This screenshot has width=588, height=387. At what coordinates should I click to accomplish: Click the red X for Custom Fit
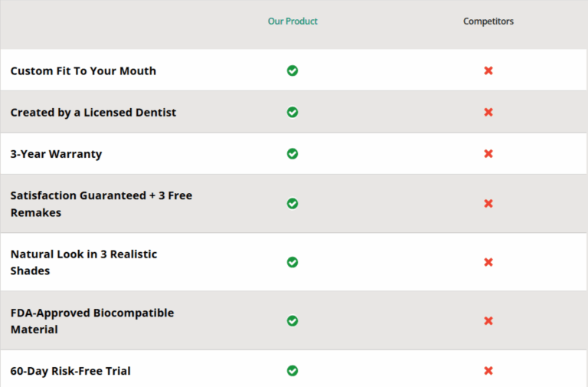[488, 71]
